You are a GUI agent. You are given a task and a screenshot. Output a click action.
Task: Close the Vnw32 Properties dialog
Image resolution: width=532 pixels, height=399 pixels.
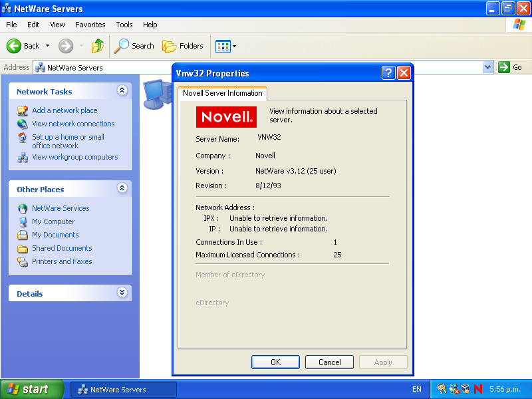click(404, 72)
